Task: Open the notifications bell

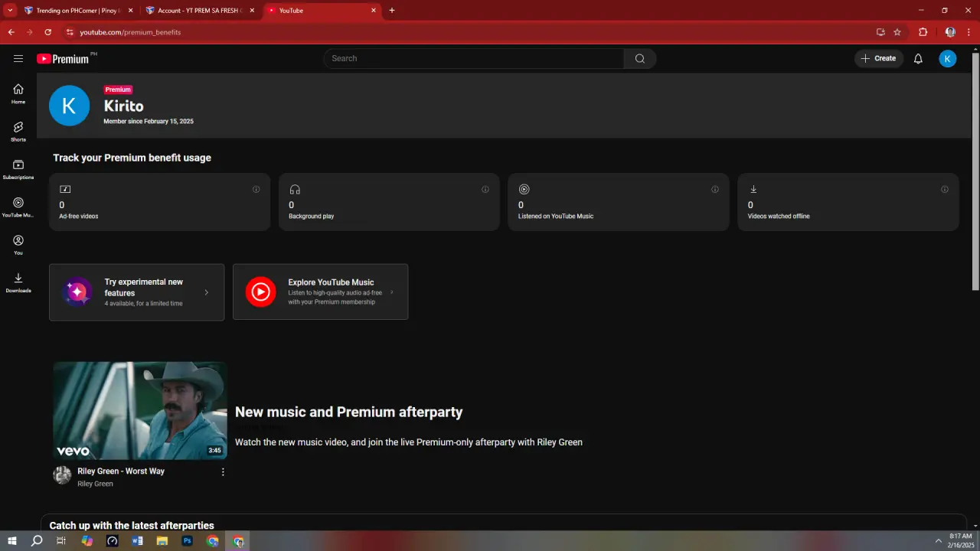Action: pos(918,58)
